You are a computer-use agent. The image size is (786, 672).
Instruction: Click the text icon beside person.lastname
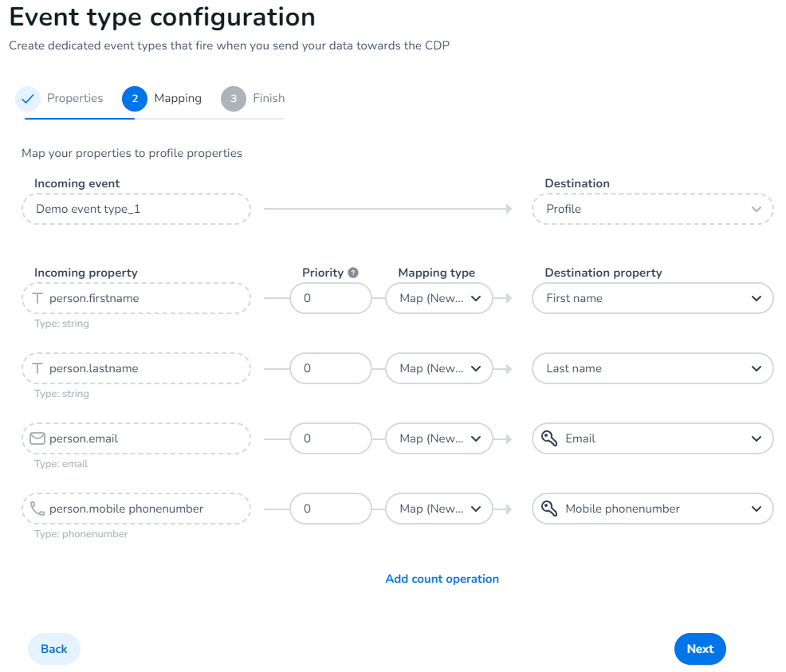[37, 368]
